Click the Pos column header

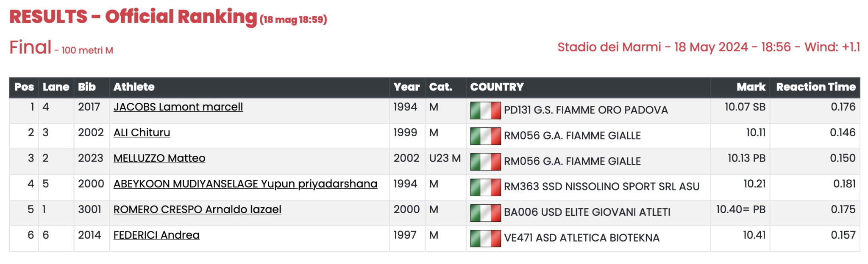(24, 87)
